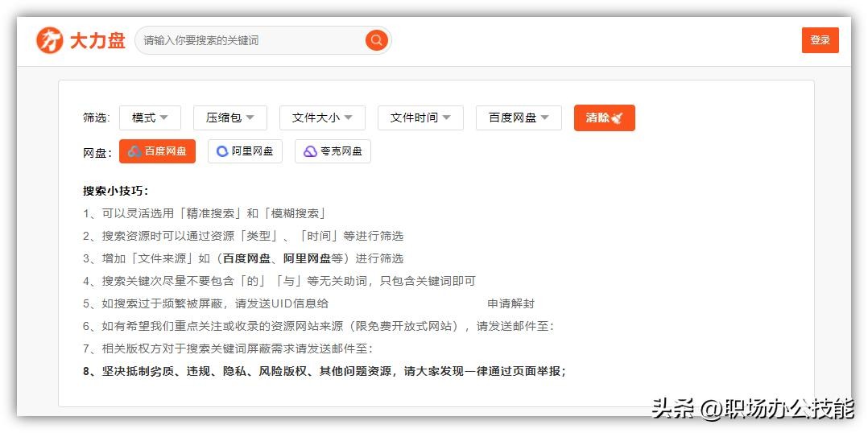The image size is (868, 433).
Task: Click the broom icon on 清除 button
Action: [x=618, y=118]
